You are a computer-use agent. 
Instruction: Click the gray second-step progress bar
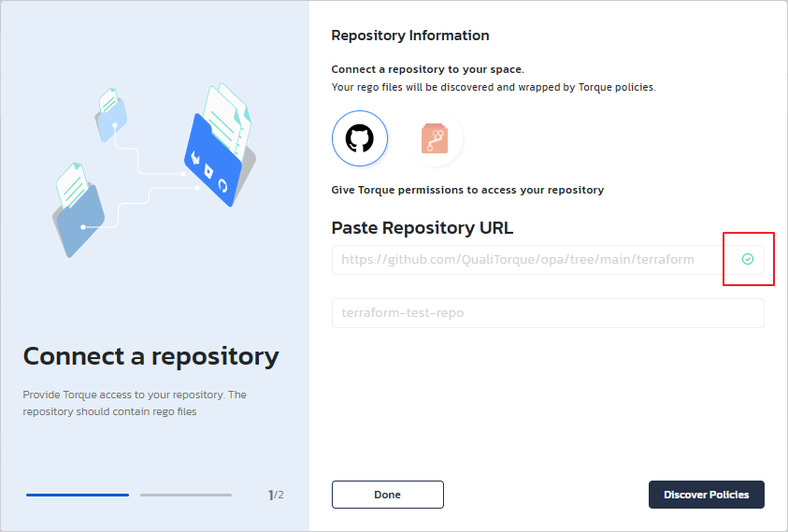[x=185, y=495]
